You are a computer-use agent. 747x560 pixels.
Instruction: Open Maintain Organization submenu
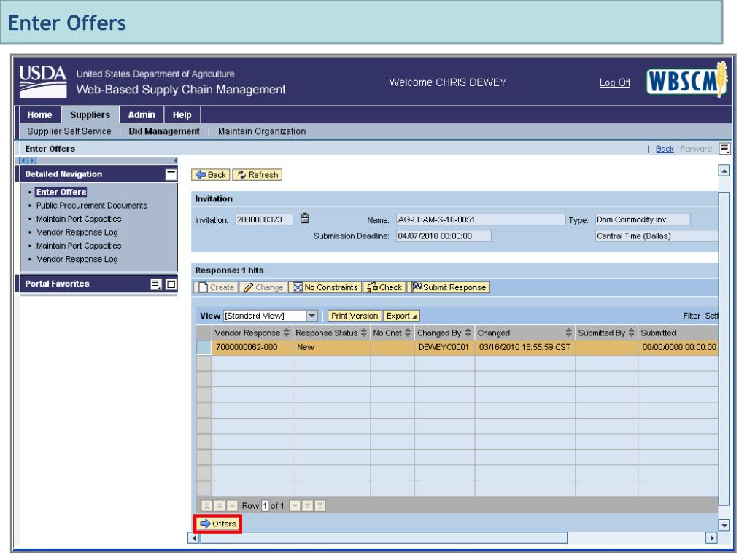[x=260, y=131]
